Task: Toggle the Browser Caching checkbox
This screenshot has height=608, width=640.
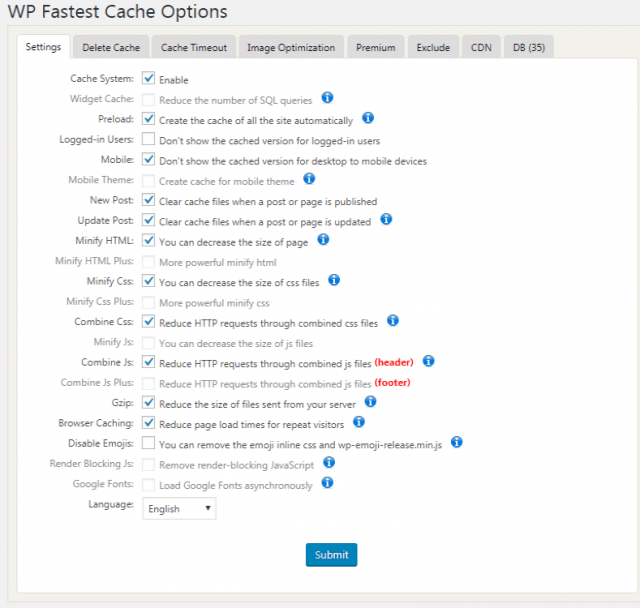Action: pos(148,422)
